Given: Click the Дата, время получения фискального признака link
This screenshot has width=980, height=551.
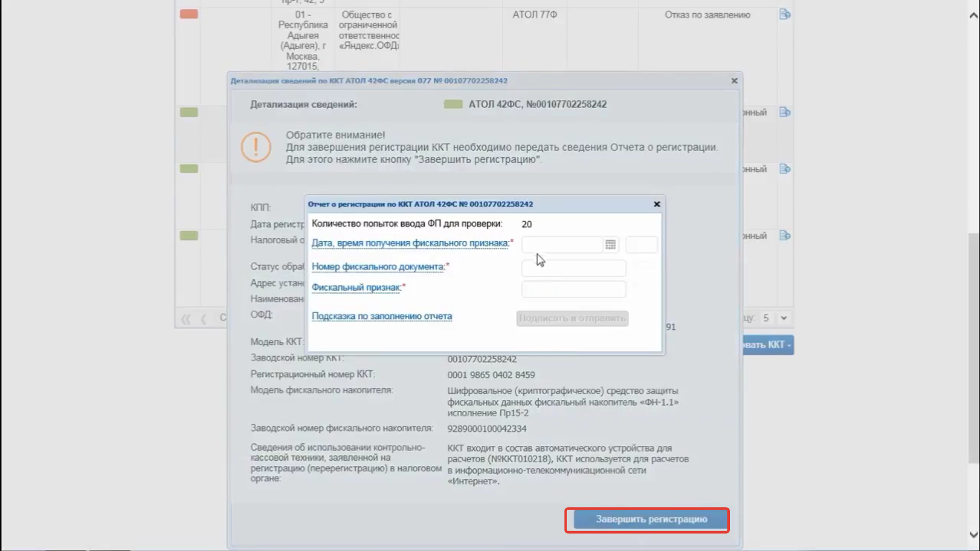Looking at the screenshot, I should (x=410, y=243).
